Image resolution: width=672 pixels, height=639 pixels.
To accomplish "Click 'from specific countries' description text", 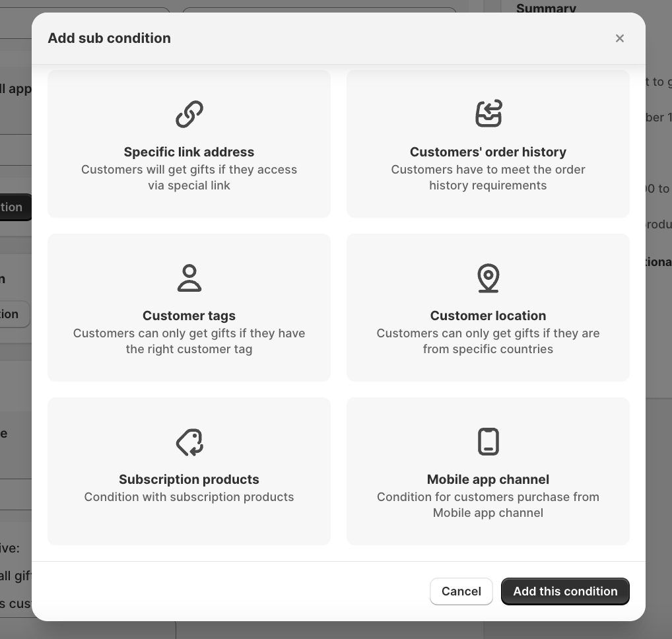I will pyautogui.click(x=488, y=349).
